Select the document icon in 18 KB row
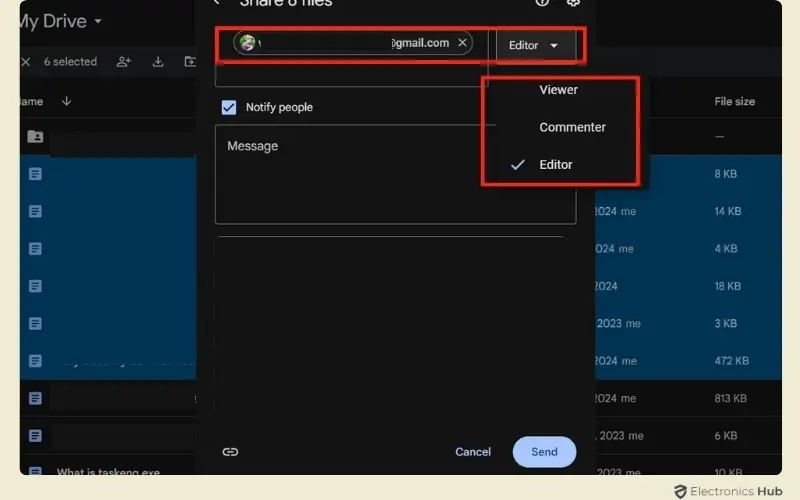This screenshot has height=500, width=800. [x=35, y=286]
